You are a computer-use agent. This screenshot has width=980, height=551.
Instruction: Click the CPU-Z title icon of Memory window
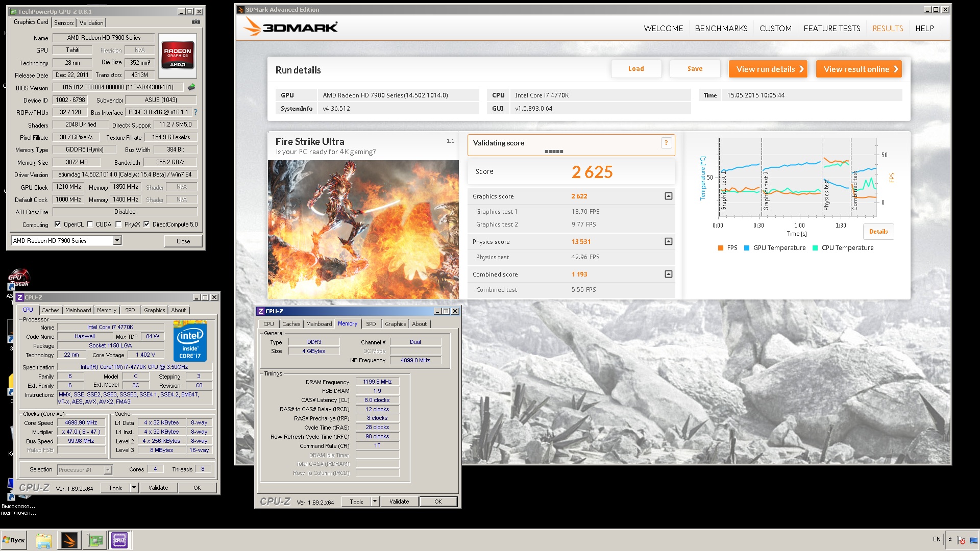[x=261, y=311]
